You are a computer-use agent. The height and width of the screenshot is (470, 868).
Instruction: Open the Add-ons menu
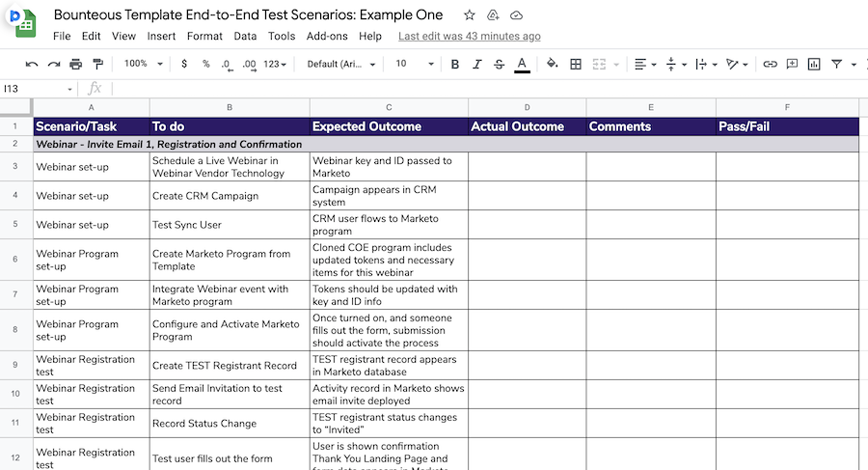pos(327,36)
